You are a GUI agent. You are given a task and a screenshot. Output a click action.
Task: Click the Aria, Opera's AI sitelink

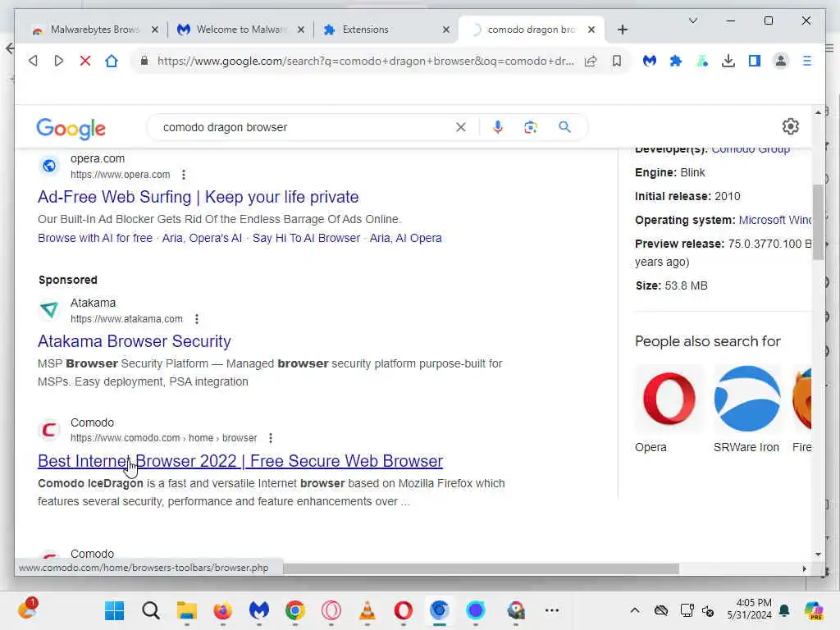(202, 239)
